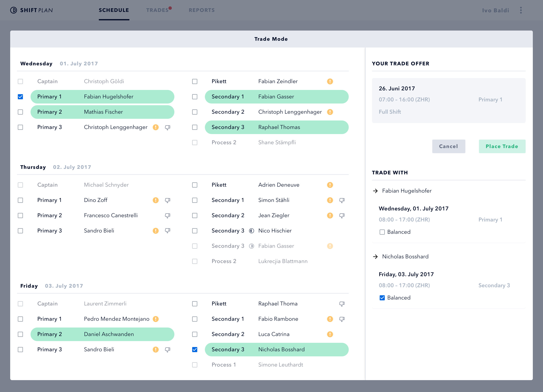The height and width of the screenshot is (392, 543).
Task: Select the Mathias Fischer Primary 2 shift
Action: pyautogui.click(x=102, y=112)
